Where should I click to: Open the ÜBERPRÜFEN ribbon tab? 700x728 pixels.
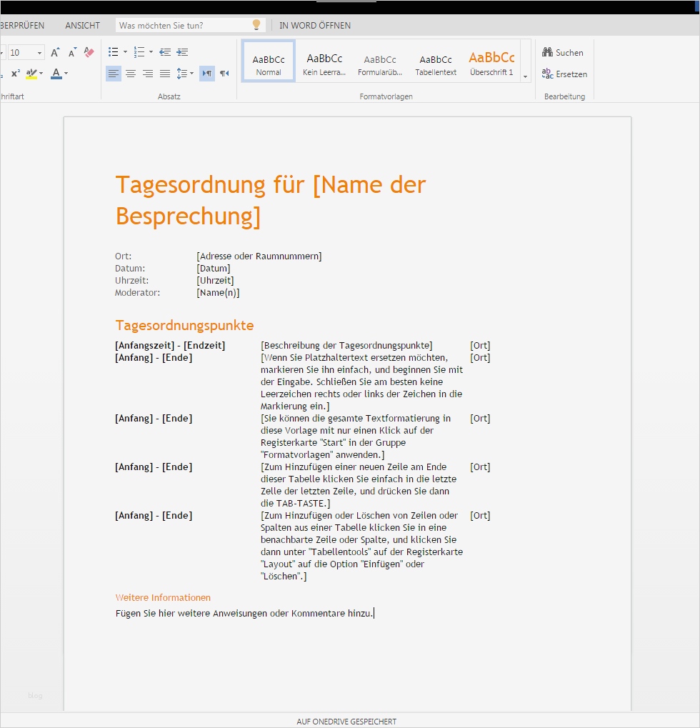[x=21, y=25]
